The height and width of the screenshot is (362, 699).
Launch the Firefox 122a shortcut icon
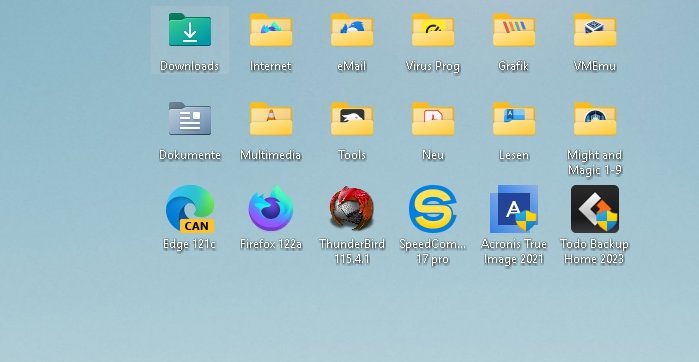271,209
